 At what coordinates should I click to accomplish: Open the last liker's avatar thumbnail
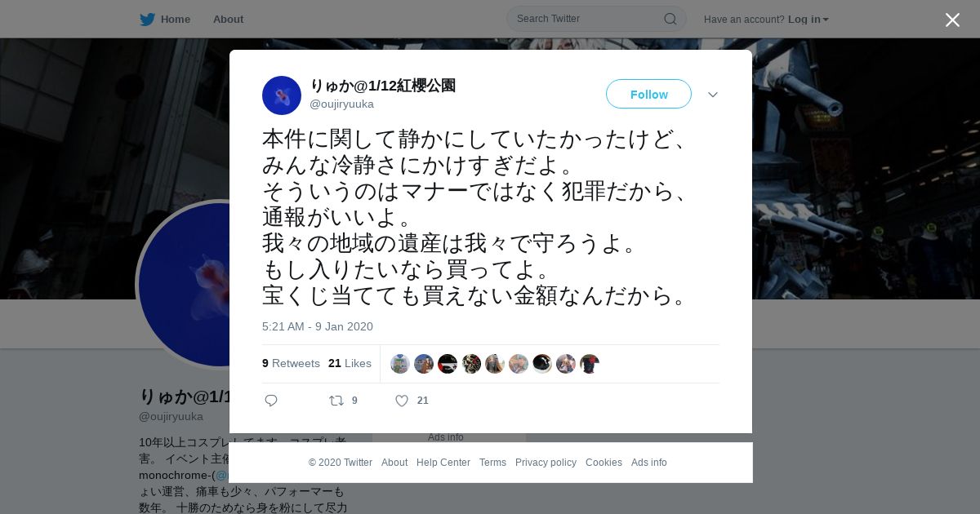click(590, 364)
